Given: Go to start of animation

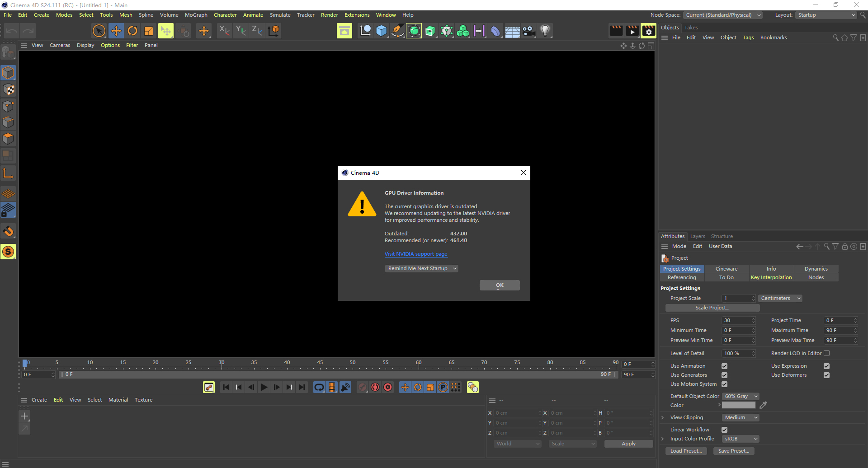Looking at the screenshot, I should (226, 387).
